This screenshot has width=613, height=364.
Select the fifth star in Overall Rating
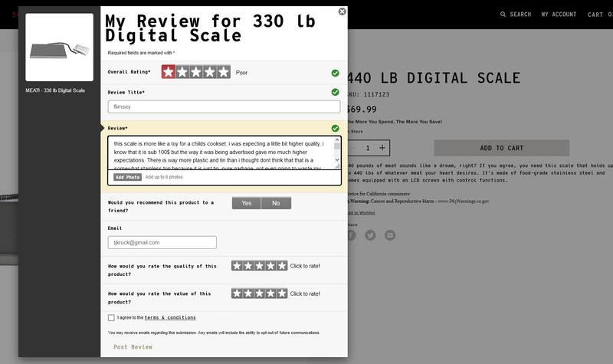coord(223,72)
